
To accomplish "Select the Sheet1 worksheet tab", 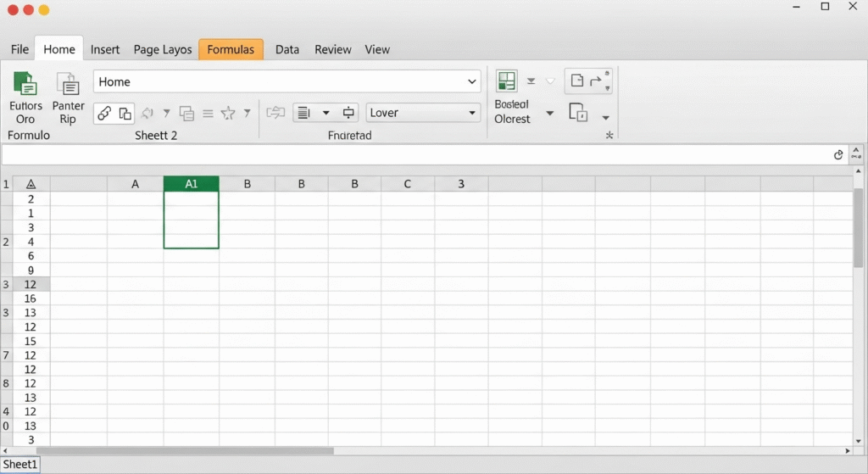I will [20, 465].
